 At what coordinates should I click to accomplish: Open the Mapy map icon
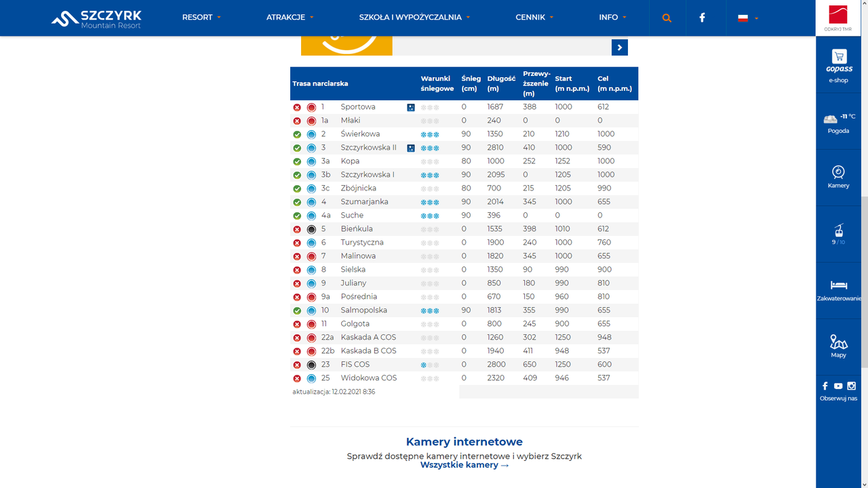click(839, 342)
